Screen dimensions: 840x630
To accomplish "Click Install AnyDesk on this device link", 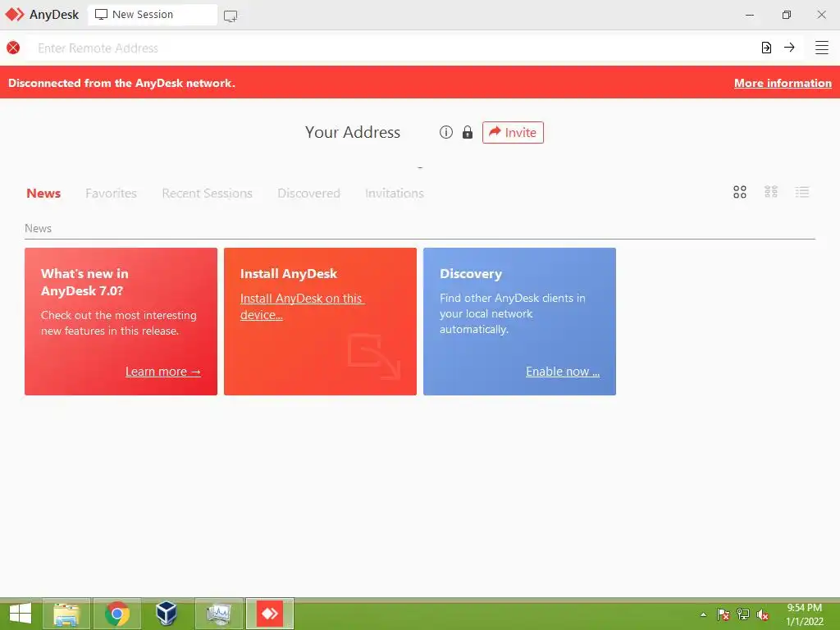I will tap(302, 307).
